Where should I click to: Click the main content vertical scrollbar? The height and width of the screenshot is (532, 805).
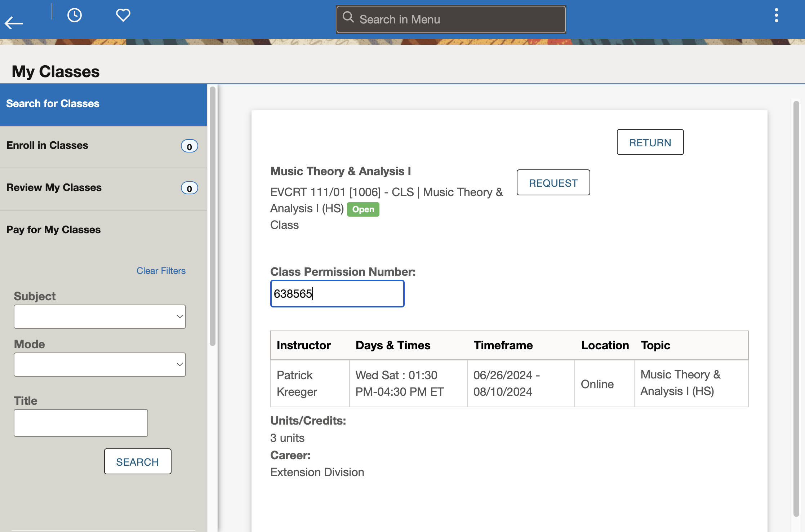(x=796, y=308)
